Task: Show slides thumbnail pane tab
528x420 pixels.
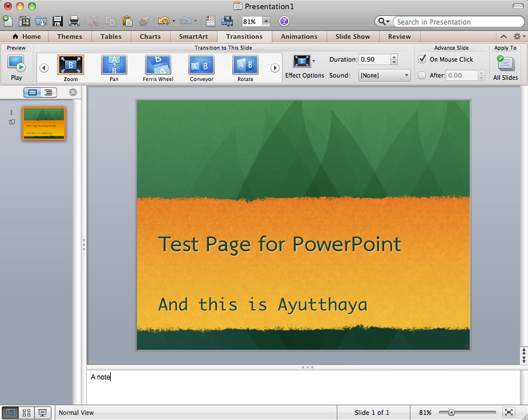Action: (x=32, y=92)
